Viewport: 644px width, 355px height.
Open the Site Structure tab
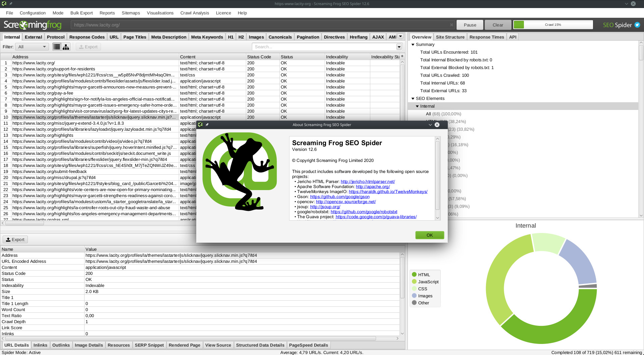pyautogui.click(x=450, y=37)
